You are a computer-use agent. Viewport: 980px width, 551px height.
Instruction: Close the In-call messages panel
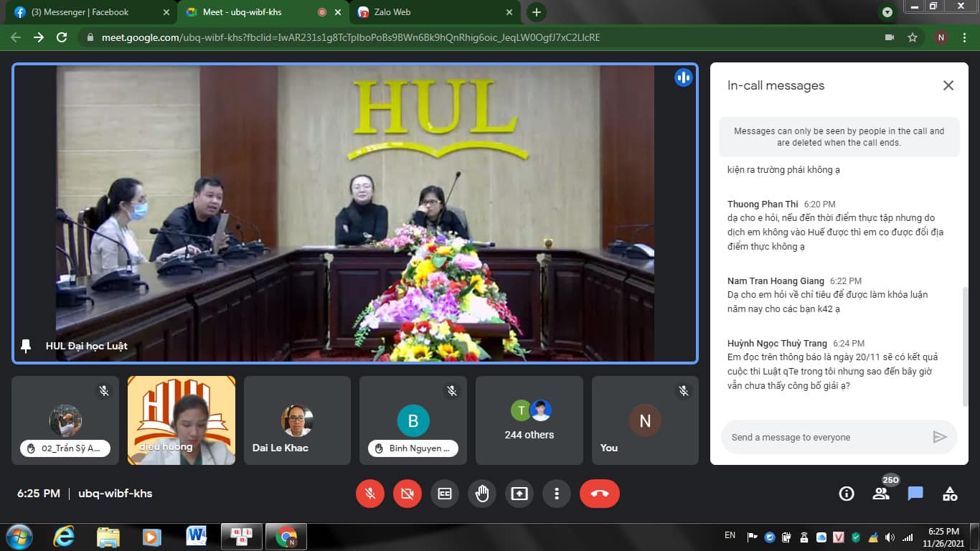click(948, 85)
